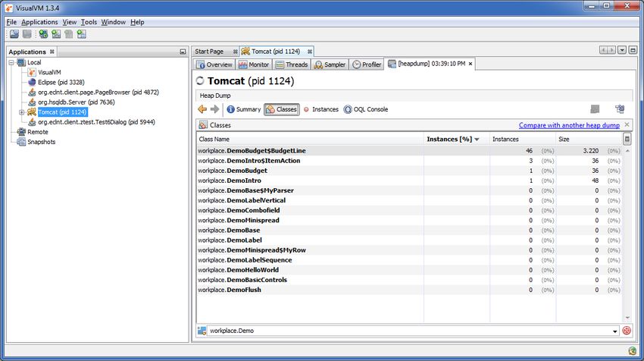The width and height of the screenshot is (644, 361).
Task: Click the status bar icon bottom right
Action: coord(632,351)
